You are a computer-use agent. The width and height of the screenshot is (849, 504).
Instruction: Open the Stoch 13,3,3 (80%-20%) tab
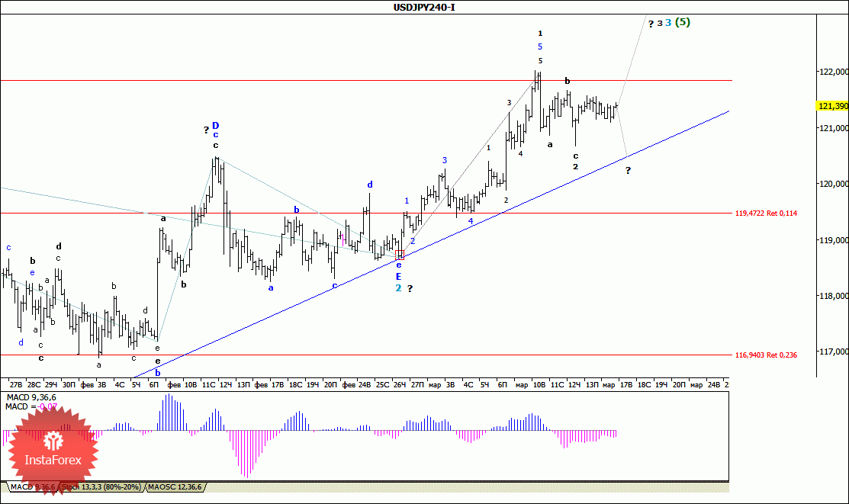101,487
